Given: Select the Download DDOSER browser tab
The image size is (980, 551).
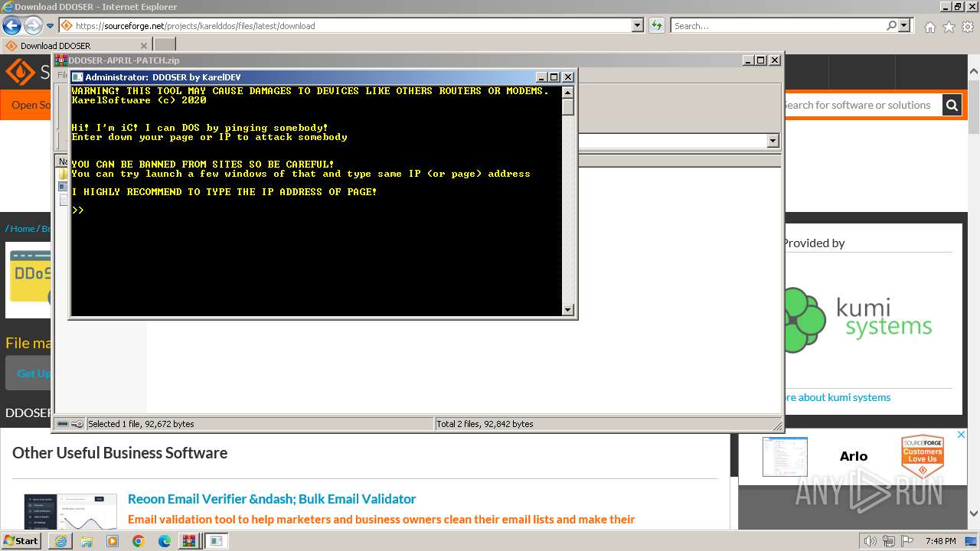Looking at the screenshot, I should (77, 45).
